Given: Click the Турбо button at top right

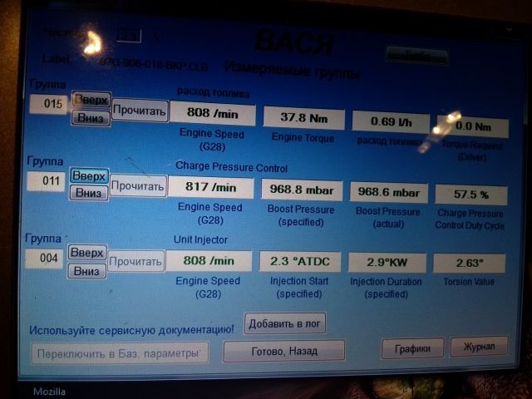Looking at the screenshot, I should [x=416, y=58].
